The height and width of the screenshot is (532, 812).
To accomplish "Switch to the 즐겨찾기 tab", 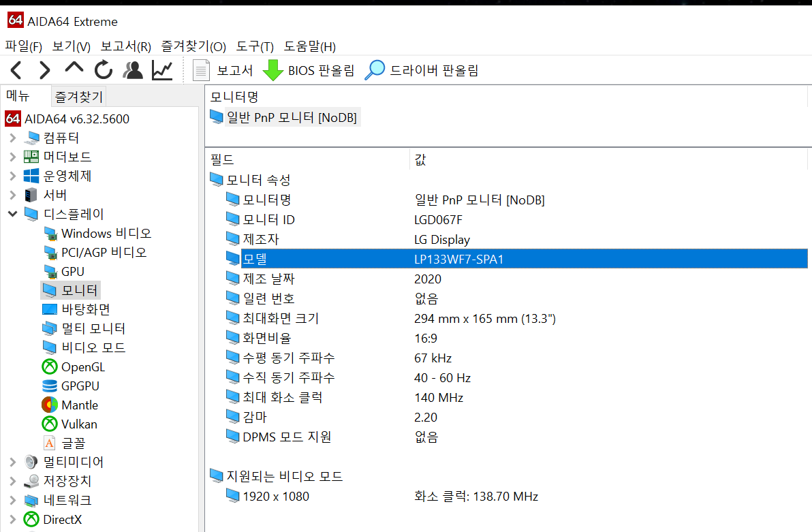I will [79, 96].
